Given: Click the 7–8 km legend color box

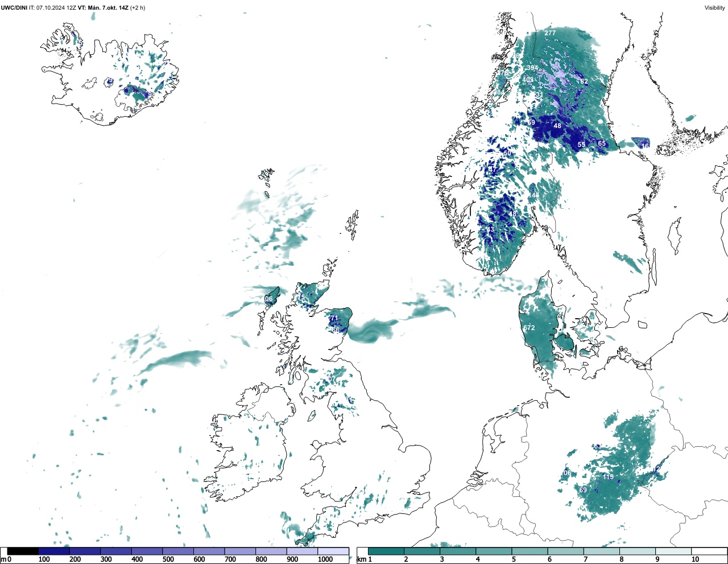Looking at the screenshot, I should tap(601, 551).
